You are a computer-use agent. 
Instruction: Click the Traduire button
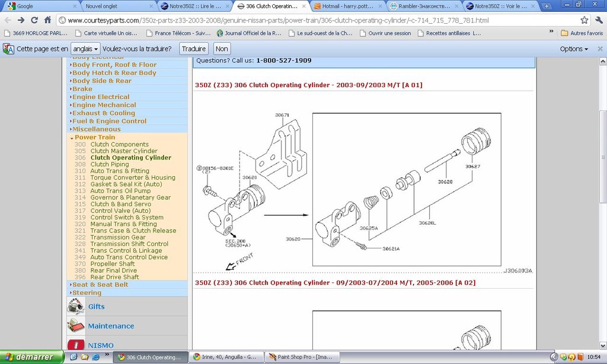click(193, 49)
